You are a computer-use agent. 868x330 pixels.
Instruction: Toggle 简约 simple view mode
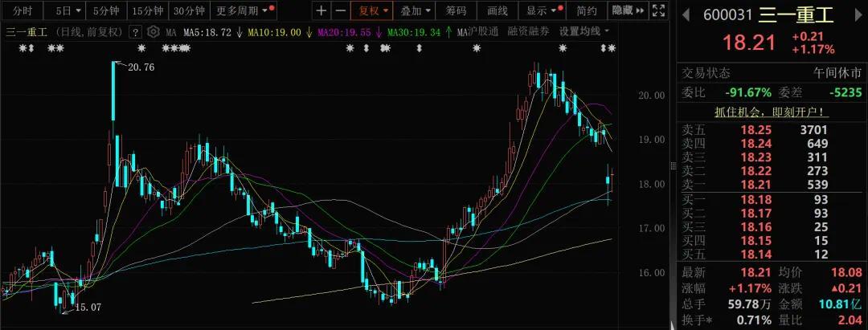(587, 11)
